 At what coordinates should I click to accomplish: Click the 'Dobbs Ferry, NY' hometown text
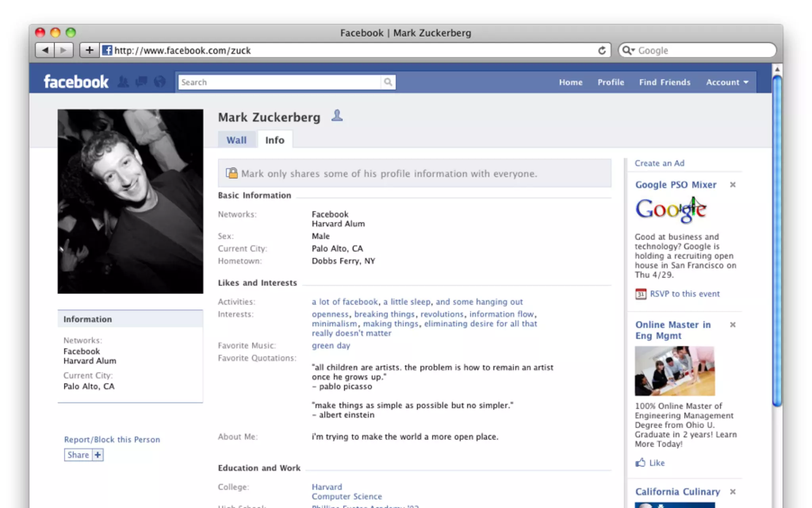343,261
